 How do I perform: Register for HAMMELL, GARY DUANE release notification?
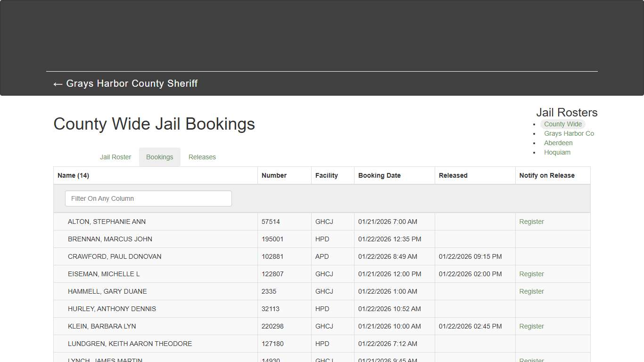tap(531, 291)
